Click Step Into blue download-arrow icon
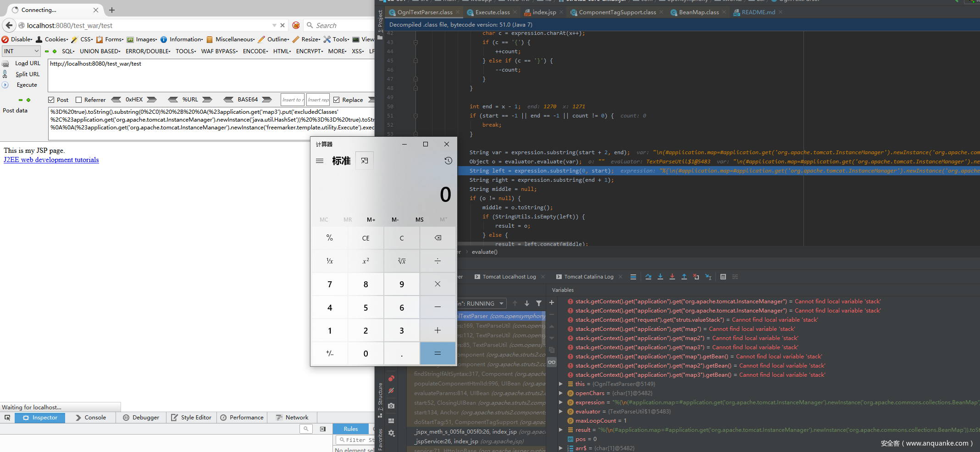Image resolution: width=980 pixels, height=452 pixels. coord(660,277)
